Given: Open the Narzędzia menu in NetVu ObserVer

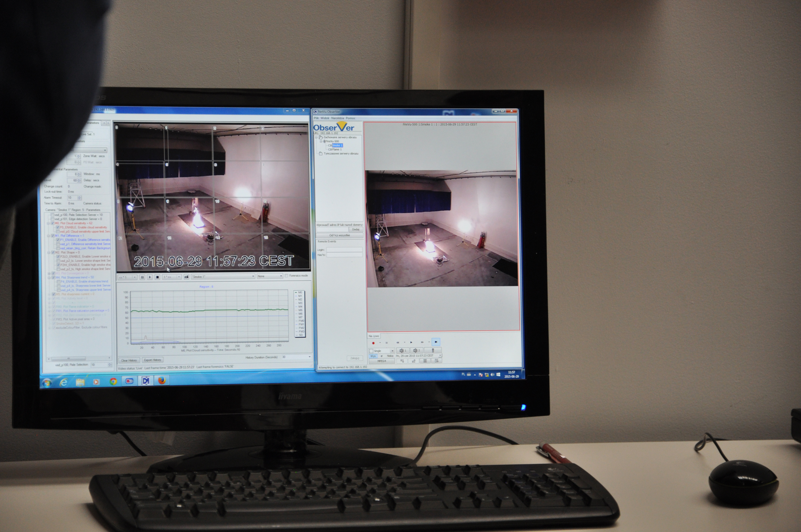Looking at the screenshot, I should coord(338,118).
